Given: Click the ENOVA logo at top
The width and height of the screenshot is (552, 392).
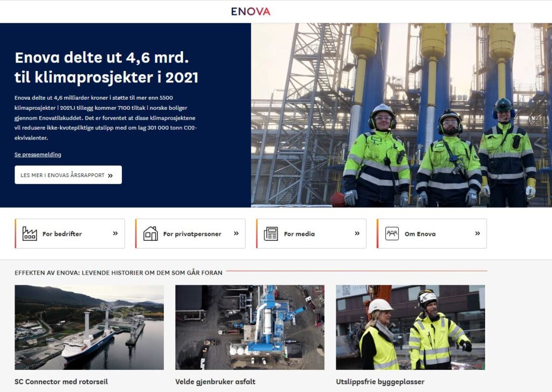Looking at the screenshot, I should point(250,12).
